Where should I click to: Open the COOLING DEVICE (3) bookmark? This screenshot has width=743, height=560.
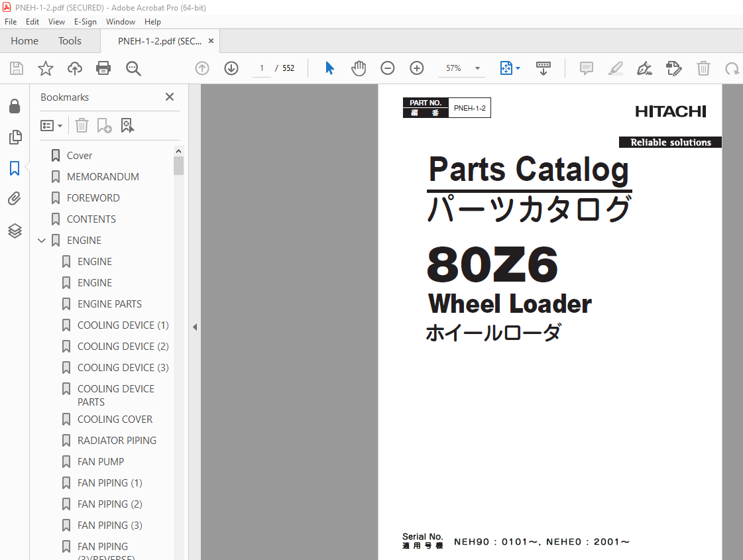point(123,368)
